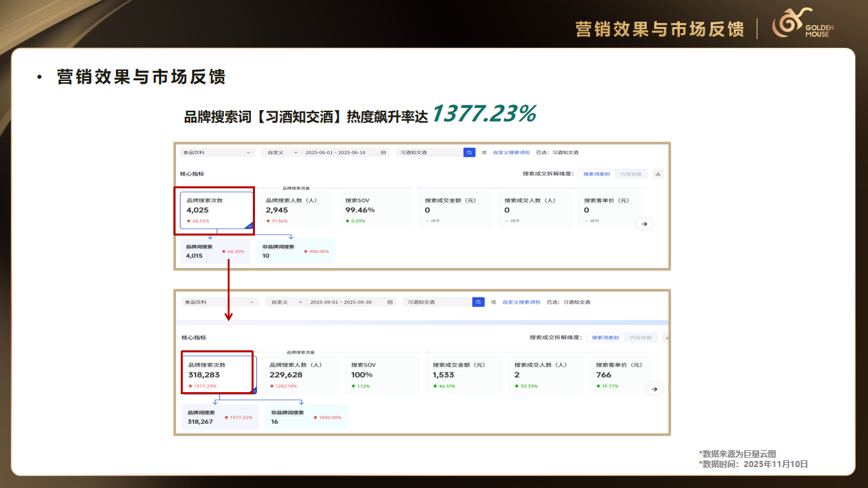Image resolution: width=868 pixels, height=488 pixels.
Task: Click the 1500.00% increase figure
Action: (330, 417)
